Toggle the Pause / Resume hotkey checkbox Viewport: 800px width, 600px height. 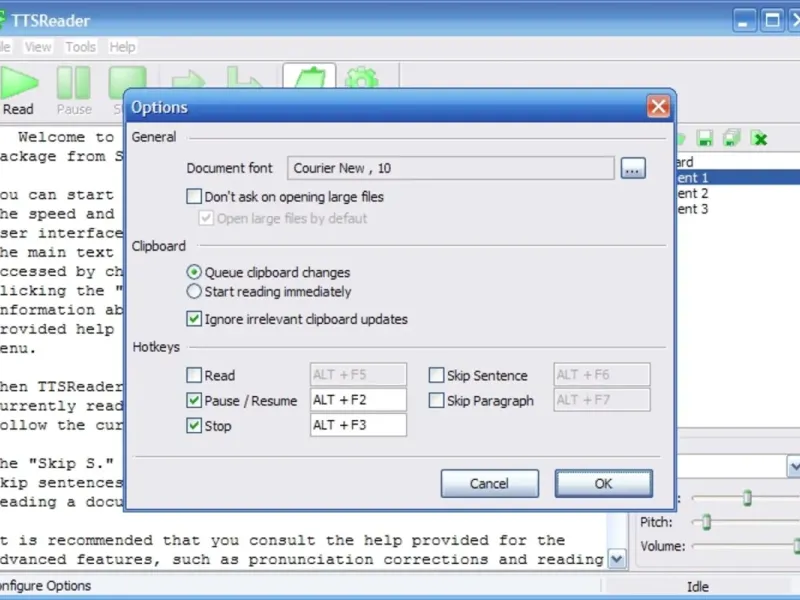tap(194, 401)
